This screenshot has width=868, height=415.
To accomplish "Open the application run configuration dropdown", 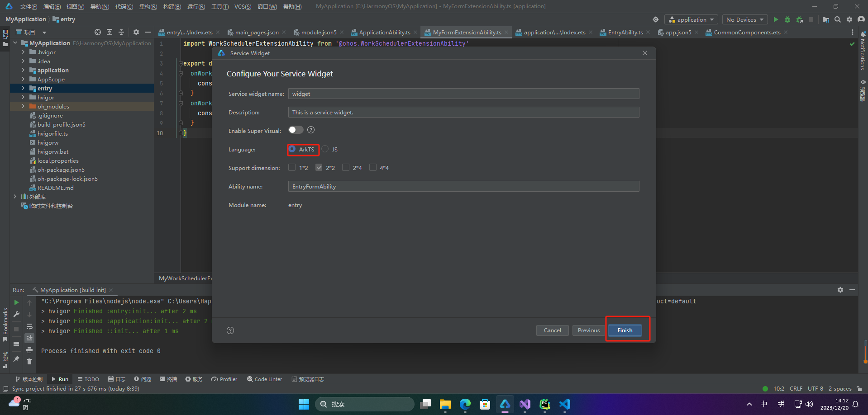I will (691, 19).
